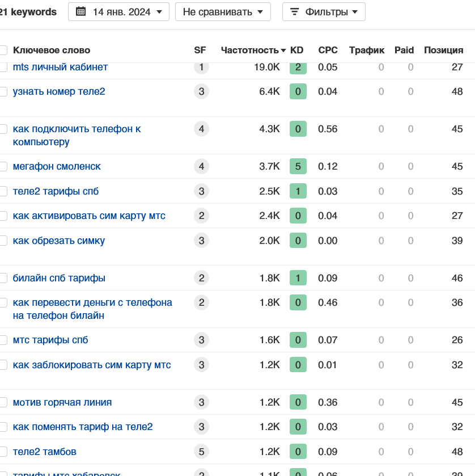Click KD badge 2 for mts личный кабинет
The width and height of the screenshot is (475, 476).
[x=298, y=67]
